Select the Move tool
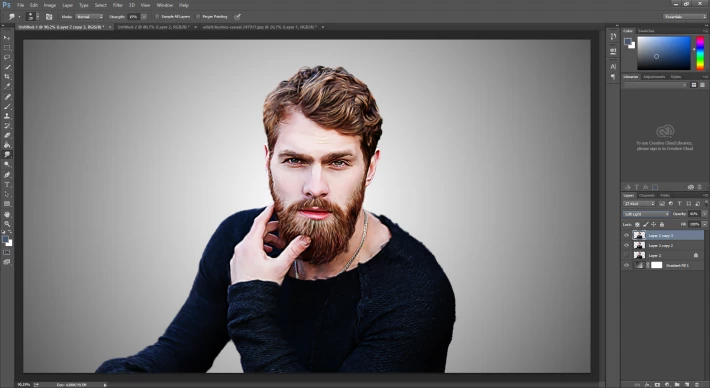The height and width of the screenshot is (388, 710). 7,38
